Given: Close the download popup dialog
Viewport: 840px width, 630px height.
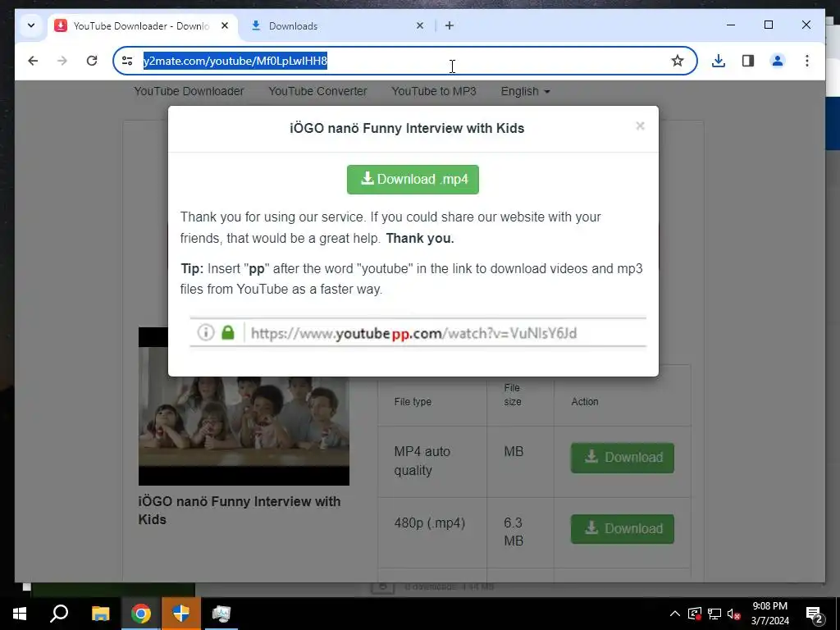Looking at the screenshot, I should [640, 126].
